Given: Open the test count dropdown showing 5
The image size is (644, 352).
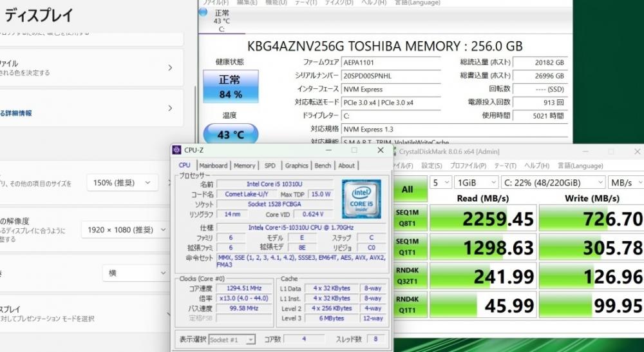Looking at the screenshot, I should click(x=440, y=182).
